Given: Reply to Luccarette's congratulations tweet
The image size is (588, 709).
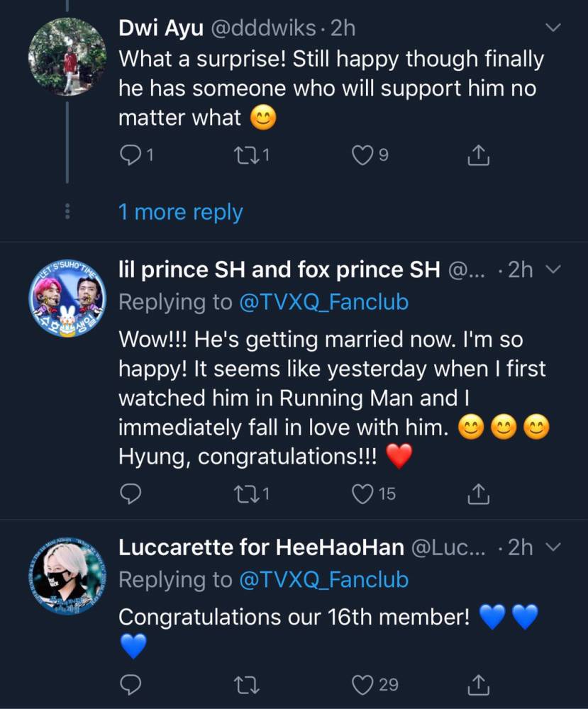Looking at the screenshot, I should click(130, 684).
